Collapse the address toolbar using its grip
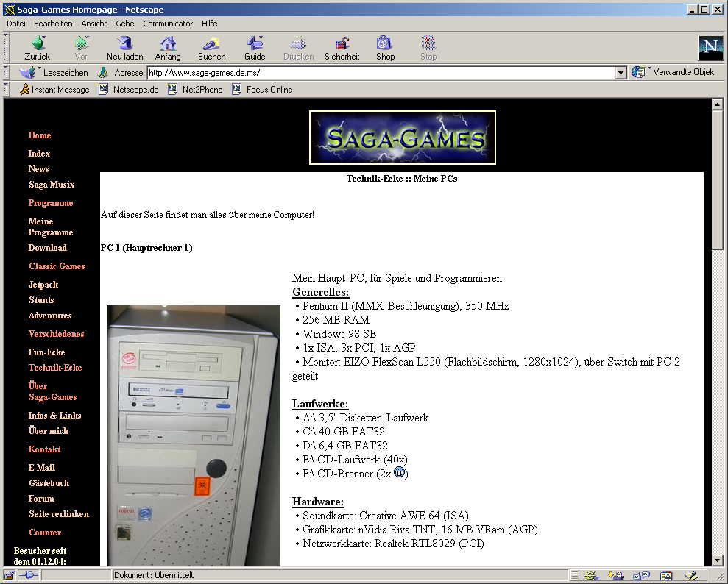 pyautogui.click(x=6, y=73)
